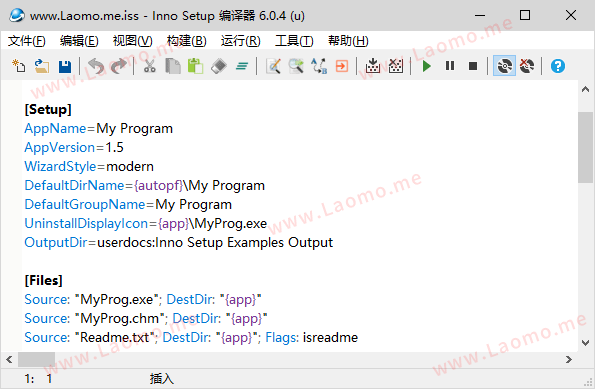
Task: Place cursor on the [Setup] section header
Action: tap(48, 109)
